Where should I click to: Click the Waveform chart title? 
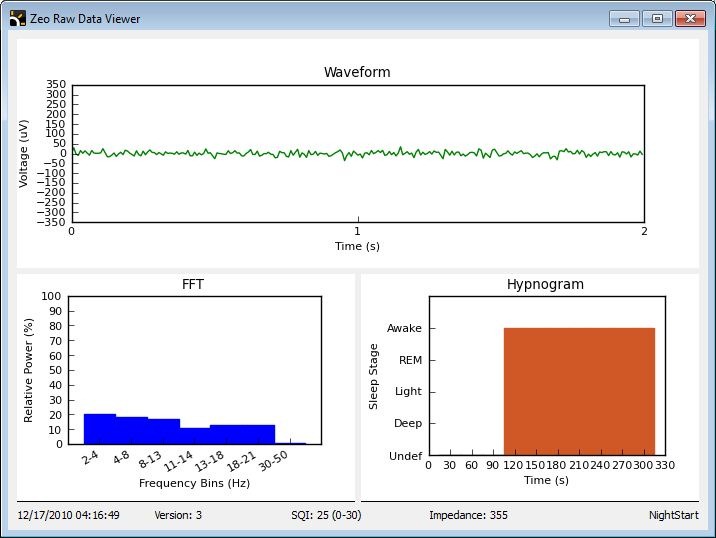click(x=357, y=72)
